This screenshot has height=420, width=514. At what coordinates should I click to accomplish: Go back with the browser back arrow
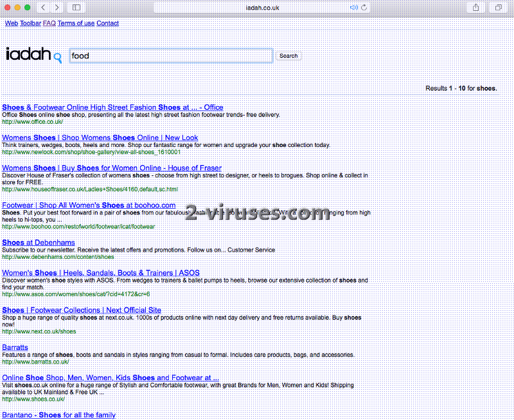[x=43, y=8]
